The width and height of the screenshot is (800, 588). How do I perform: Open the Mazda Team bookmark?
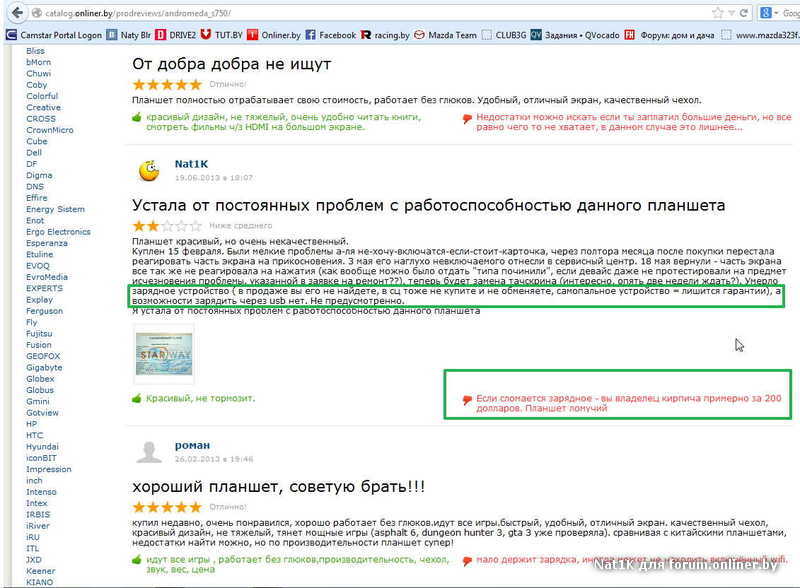tap(445, 35)
